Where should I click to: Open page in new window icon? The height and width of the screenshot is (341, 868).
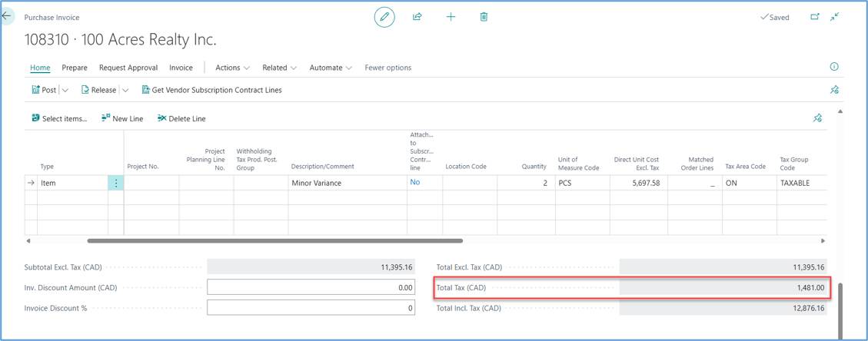tap(815, 17)
